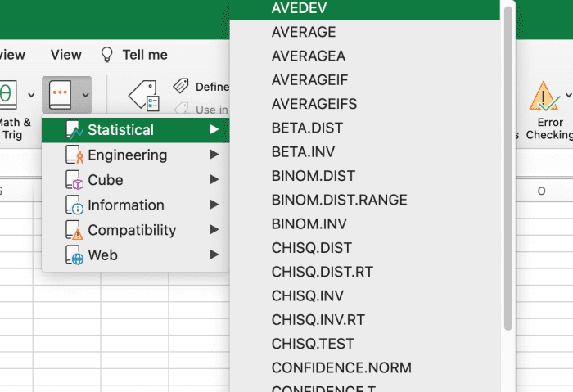Click the Name Manager tag icon
Image resolution: width=573 pixels, height=392 pixels.
coord(144,96)
